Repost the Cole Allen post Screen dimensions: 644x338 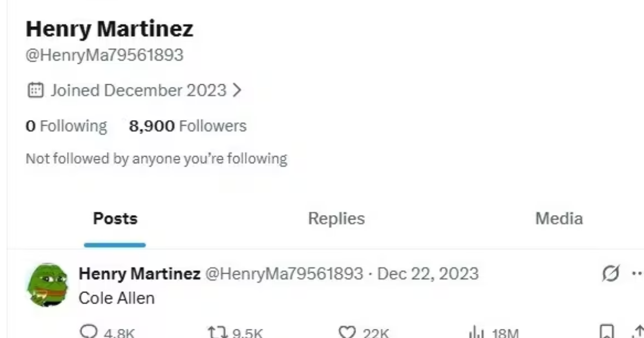[216, 332]
